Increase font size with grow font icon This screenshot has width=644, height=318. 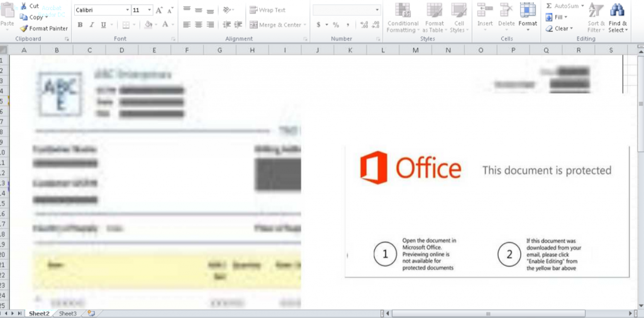[159, 10]
